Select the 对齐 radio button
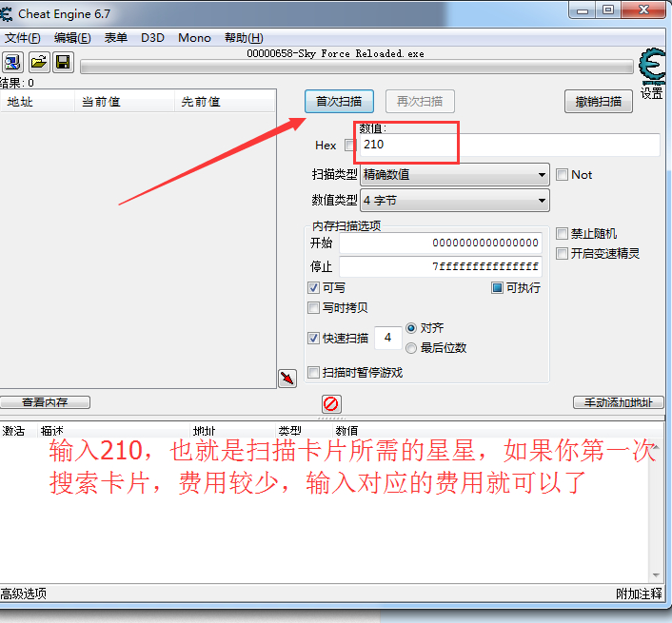Viewport: 672px width, 623px height. click(x=411, y=328)
